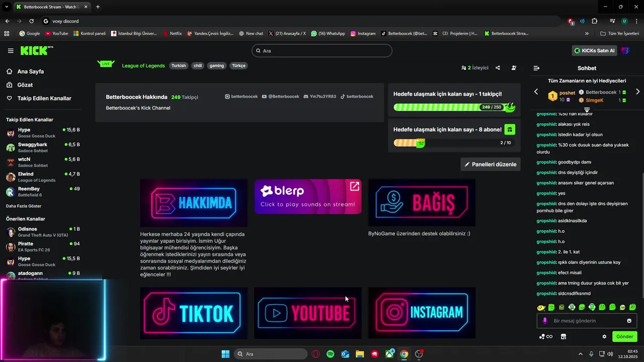Open the chat shop storefront icon

(563, 336)
